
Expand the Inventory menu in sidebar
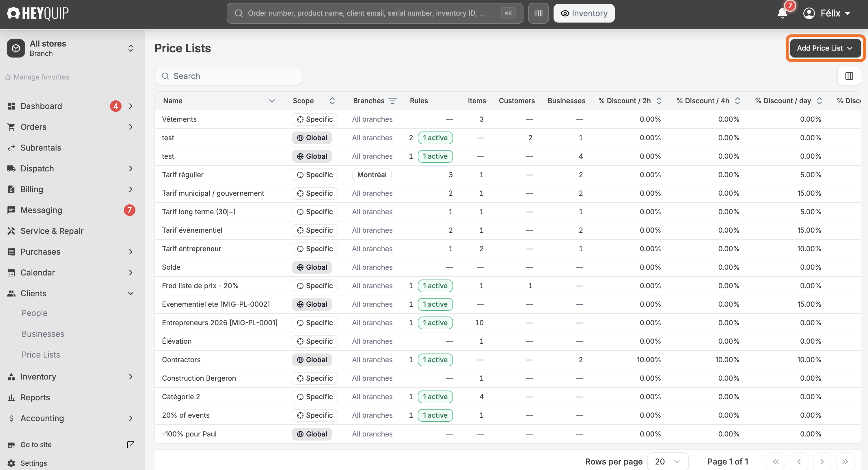pos(131,376)
